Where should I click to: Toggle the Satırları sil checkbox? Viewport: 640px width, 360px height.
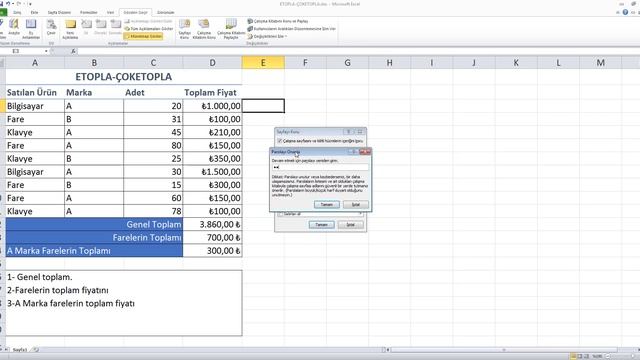pos(280,213)
